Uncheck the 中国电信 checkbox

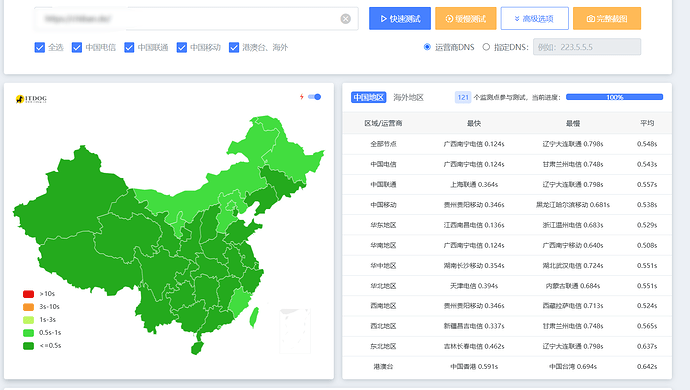pyautogui.click(x=77, y=47)
